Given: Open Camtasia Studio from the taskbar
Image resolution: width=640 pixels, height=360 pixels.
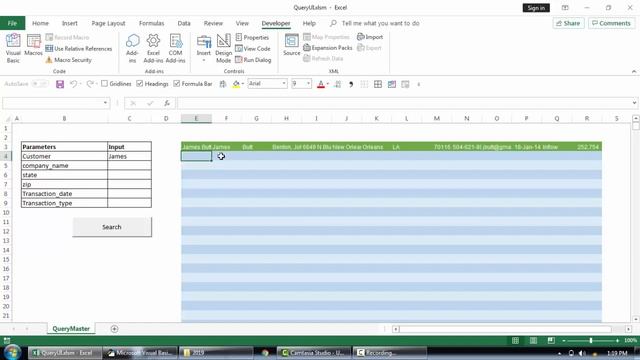Looking at the screenshot, I should pyautogui.click(x=314, y=353).
